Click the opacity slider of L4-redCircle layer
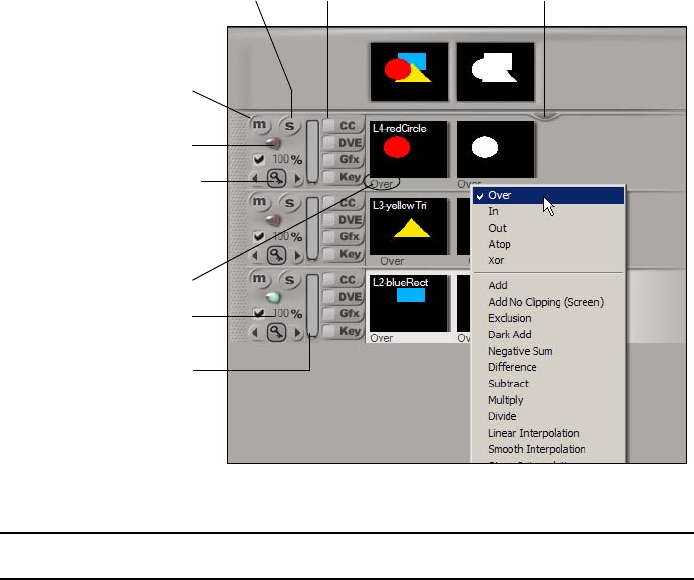The height and width of the screenshot is (580, 694). click(312, 151)
